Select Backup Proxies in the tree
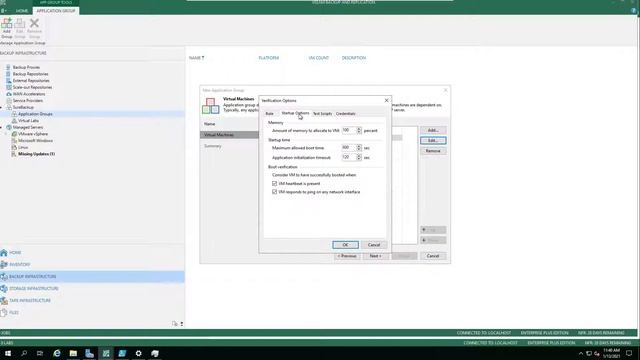640x360 pixels. click(26, 67)
